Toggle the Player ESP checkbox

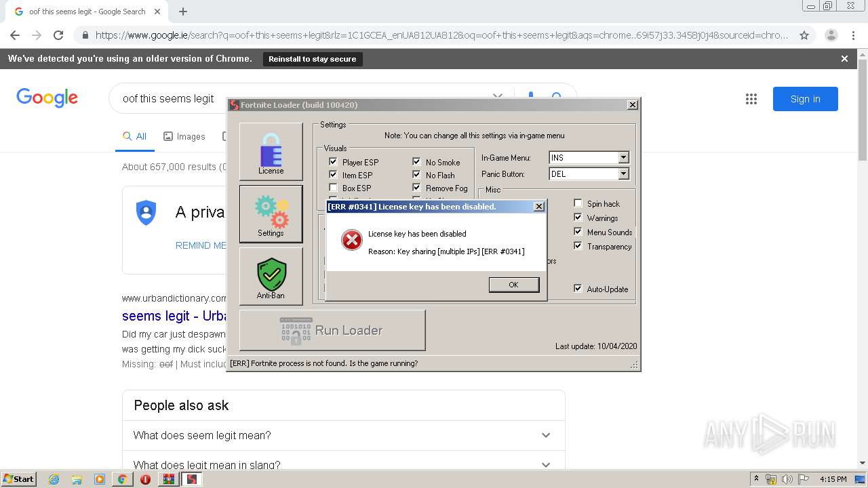pos(333,162)
